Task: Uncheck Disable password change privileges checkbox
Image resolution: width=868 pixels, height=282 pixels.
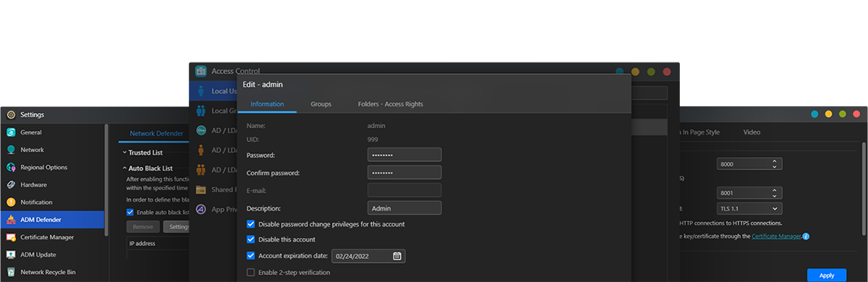Action: point(251,224)
